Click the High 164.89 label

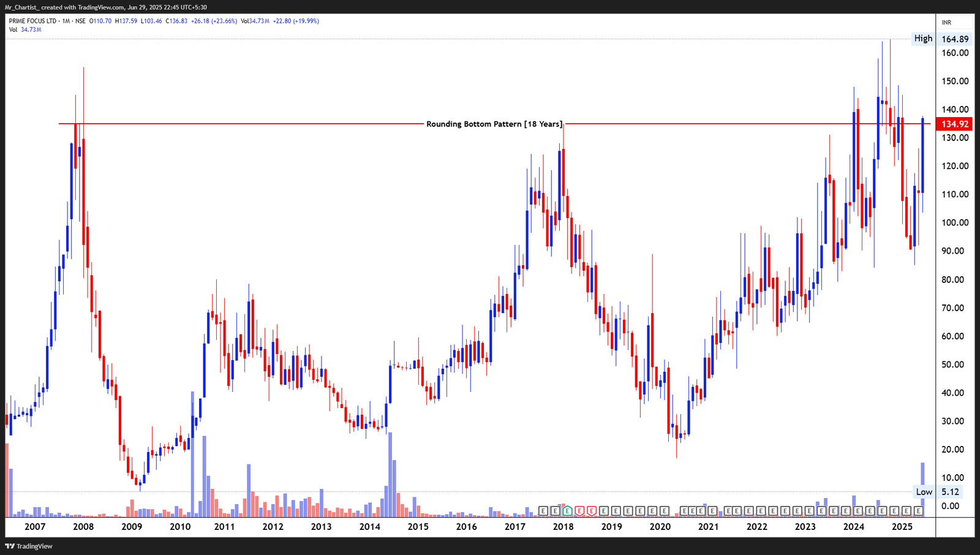click(922, 38)
